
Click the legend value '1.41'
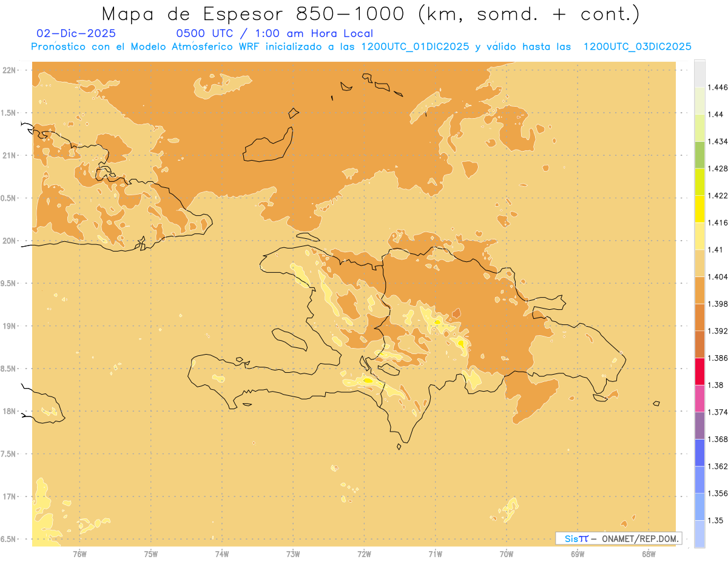[x=715, y=250]
